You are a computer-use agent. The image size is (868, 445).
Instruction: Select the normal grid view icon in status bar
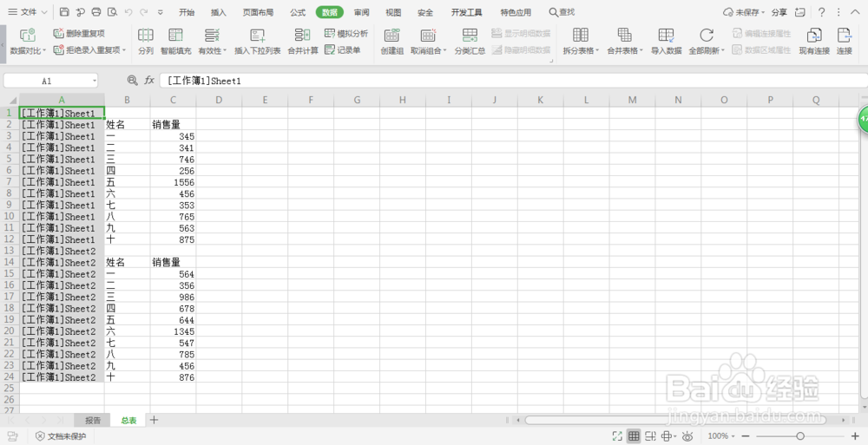(x=634, y=436)
